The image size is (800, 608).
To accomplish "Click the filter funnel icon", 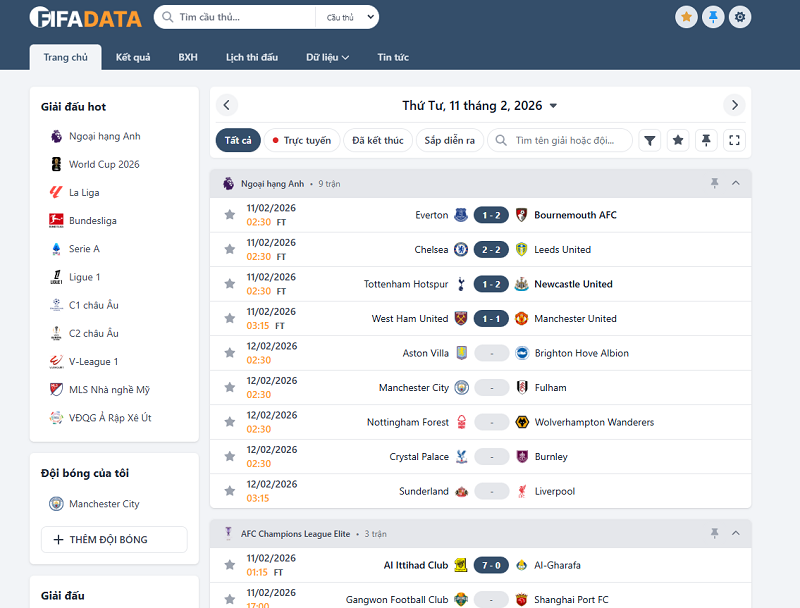I will pos(650,141).
